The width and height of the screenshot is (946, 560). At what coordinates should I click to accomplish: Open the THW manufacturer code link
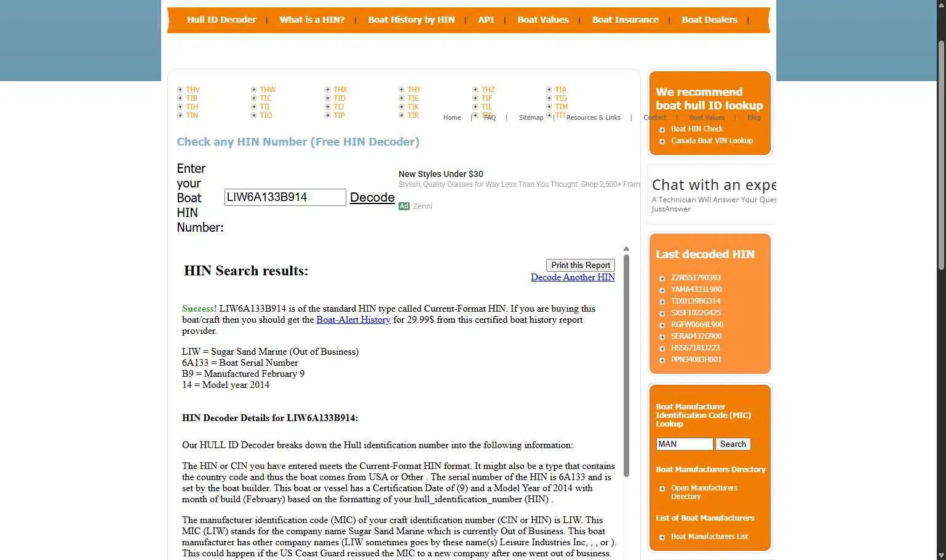[268, 90]
